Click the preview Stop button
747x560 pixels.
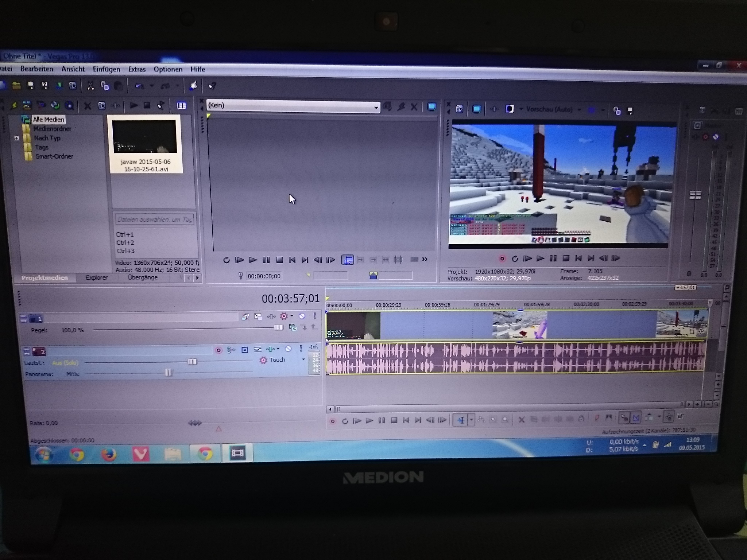coord(566,258)
